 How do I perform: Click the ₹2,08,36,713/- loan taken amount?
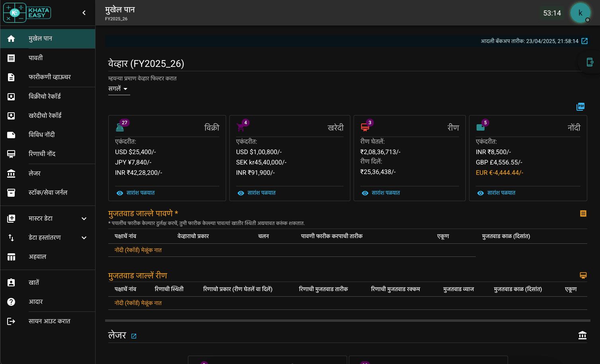(x=380, y=152)
